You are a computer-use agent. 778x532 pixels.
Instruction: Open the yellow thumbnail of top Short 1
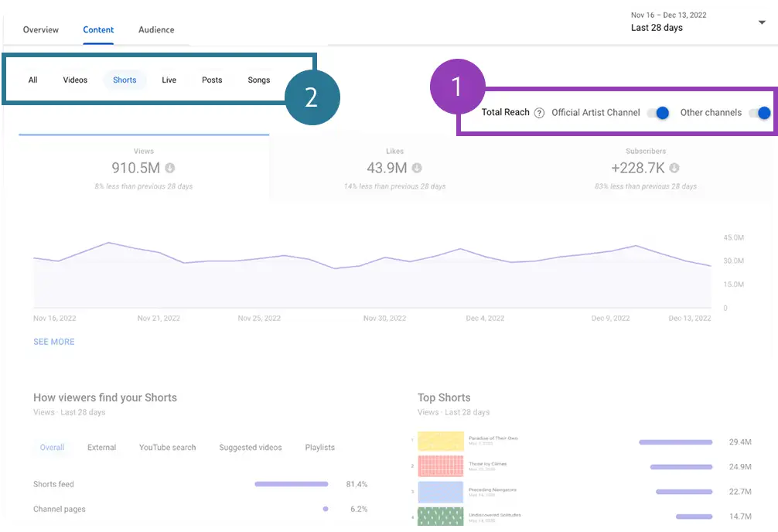(x=441, y=442)
